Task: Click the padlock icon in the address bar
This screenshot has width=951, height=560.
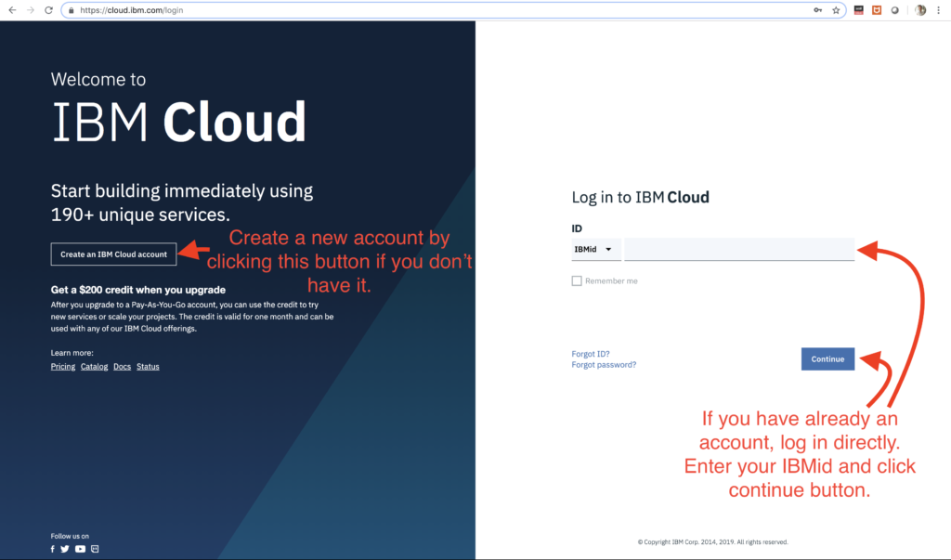Action: coord(71,10)
